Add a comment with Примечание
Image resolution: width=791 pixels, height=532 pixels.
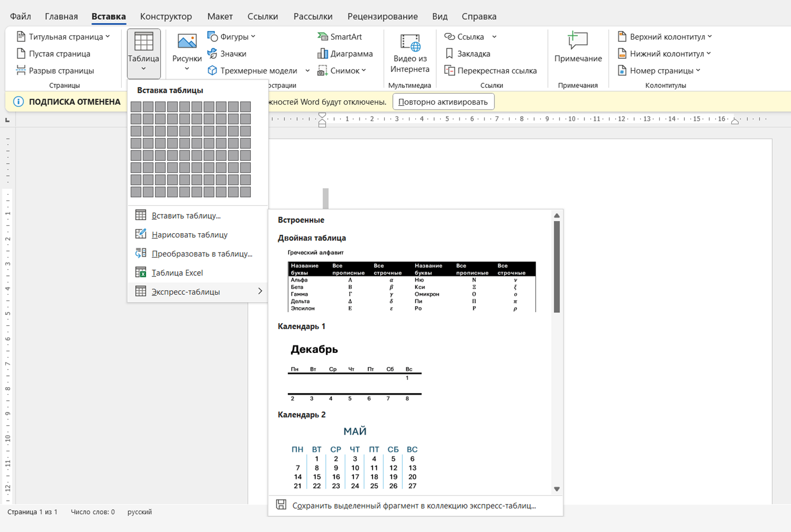tap(578, 48)
